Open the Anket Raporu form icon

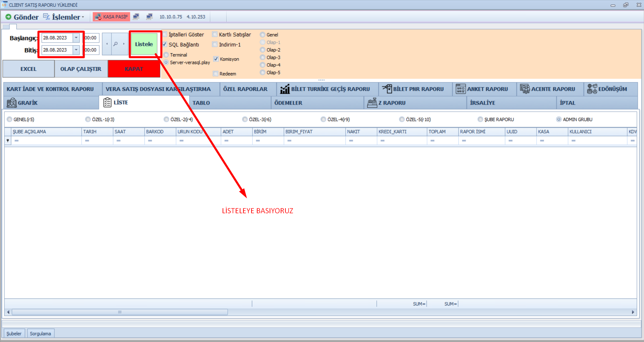coord(460,89)
